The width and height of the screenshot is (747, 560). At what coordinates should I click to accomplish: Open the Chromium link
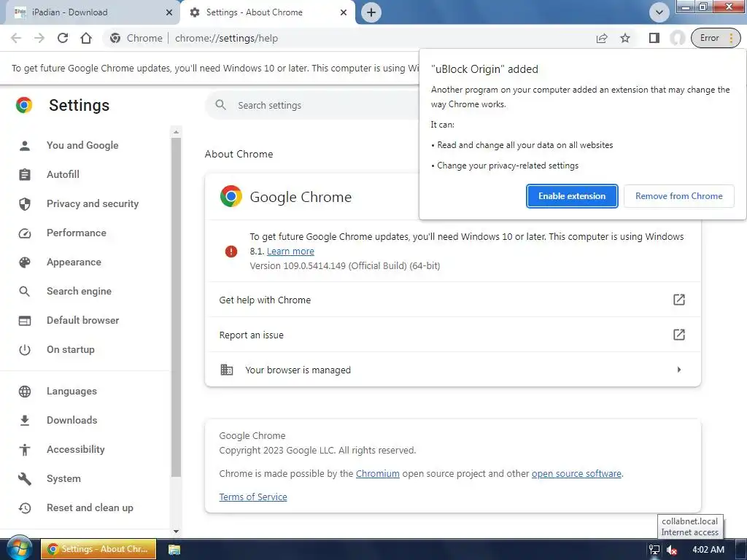tap(377, 474)
